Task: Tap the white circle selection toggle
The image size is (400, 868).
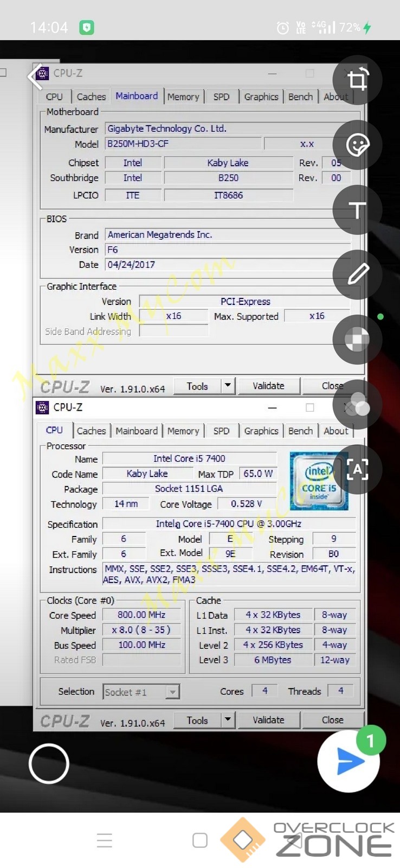Action: coord(49,763)
